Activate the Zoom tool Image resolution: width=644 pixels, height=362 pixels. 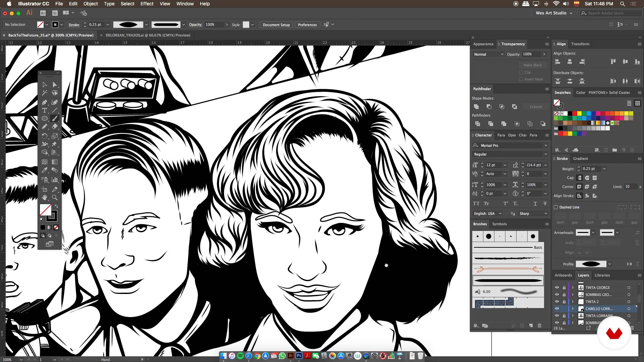55,197
